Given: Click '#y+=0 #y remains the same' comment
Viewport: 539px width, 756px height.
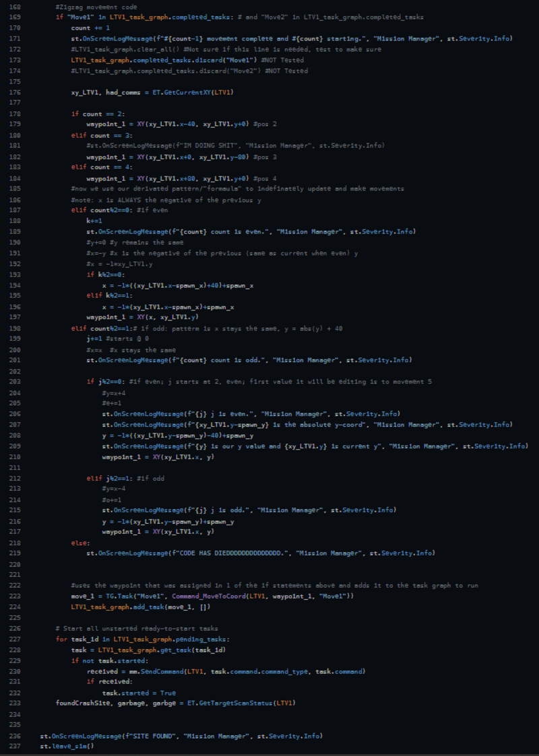Looking at the screenshot, I should [135, 242].
